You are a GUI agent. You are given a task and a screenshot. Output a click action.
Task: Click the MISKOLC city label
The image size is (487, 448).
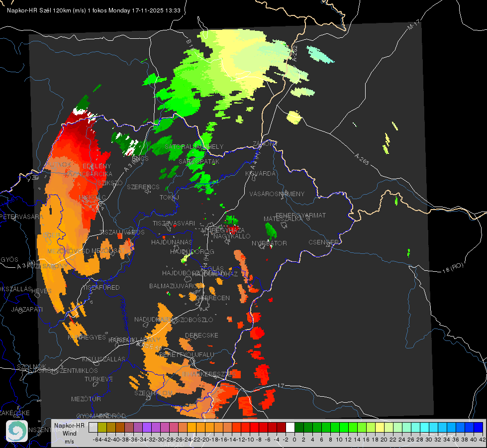[92, 198]
